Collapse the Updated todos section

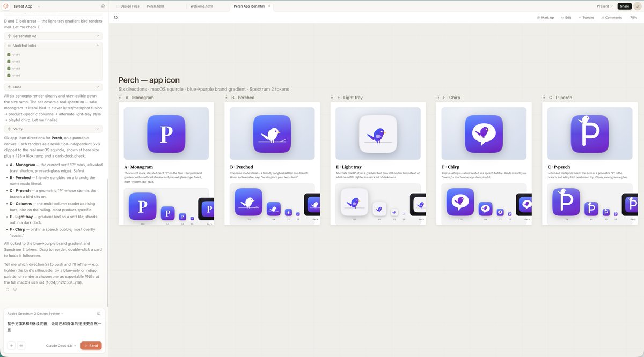(53, 46)
